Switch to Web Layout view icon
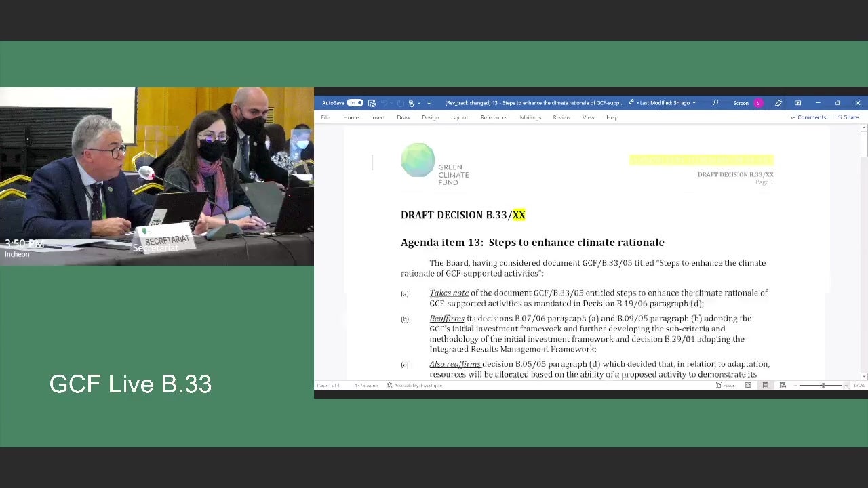The image size is (868, 488). coord(783,386)
